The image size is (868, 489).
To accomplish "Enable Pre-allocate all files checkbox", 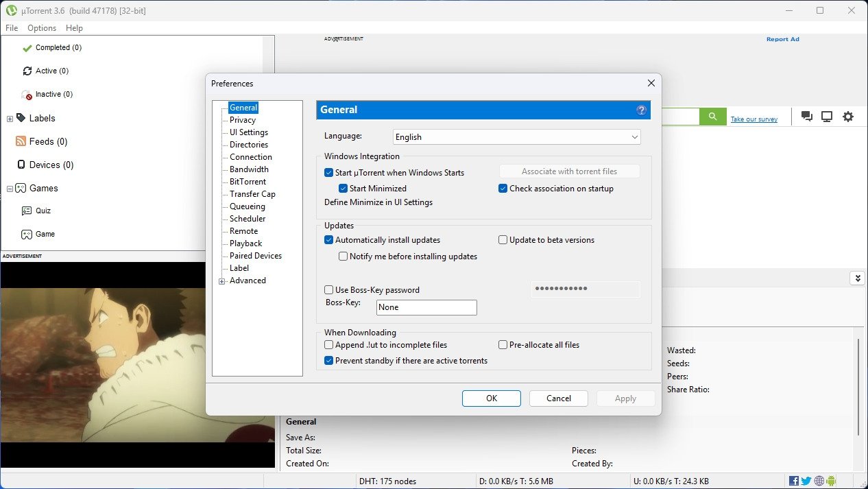I will tap(503, 345).
